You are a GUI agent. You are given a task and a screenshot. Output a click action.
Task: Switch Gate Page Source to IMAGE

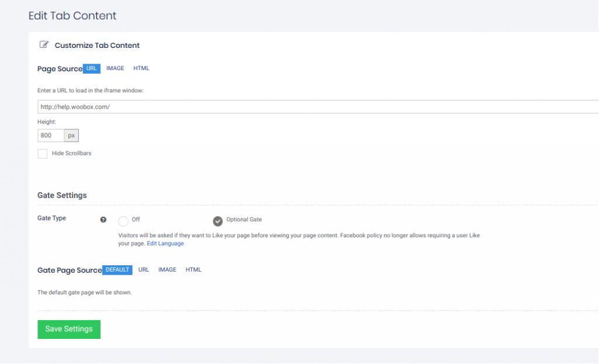[x=167, y=270]
